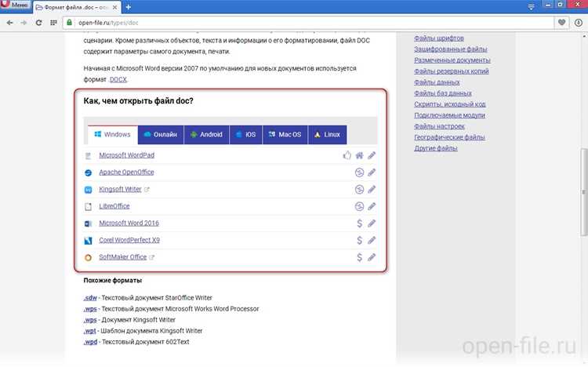
Task: Add page to bookmarks heart icon
Action: coord(561,23)
